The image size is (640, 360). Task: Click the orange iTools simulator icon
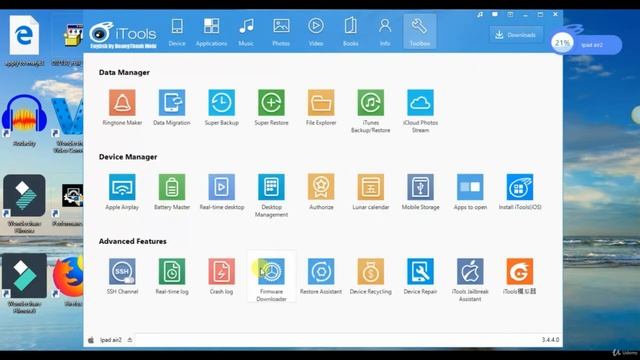[520, 271]
